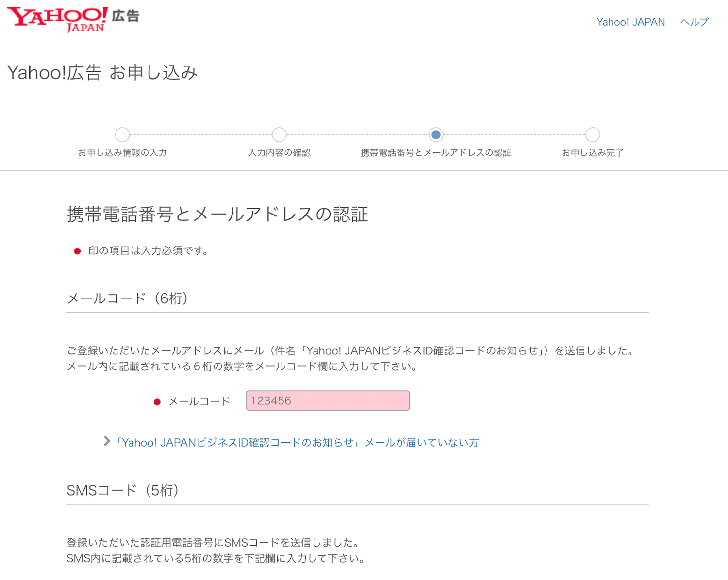The height and width of the screenshot is (580, 728).
Task: Click the メールコード field label
Action: 199,401
